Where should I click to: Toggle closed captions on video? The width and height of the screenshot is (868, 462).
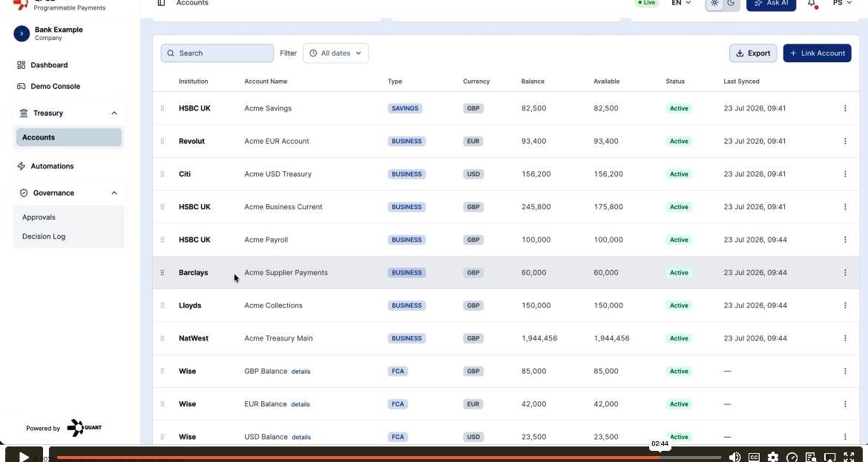tap(754, 457)
